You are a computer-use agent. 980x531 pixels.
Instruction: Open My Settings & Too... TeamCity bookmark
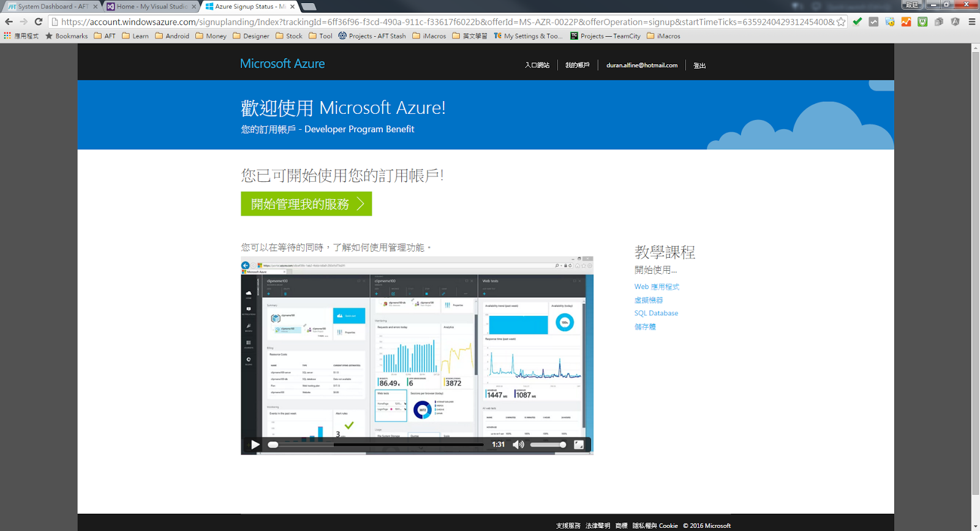(x=528, y=36)
